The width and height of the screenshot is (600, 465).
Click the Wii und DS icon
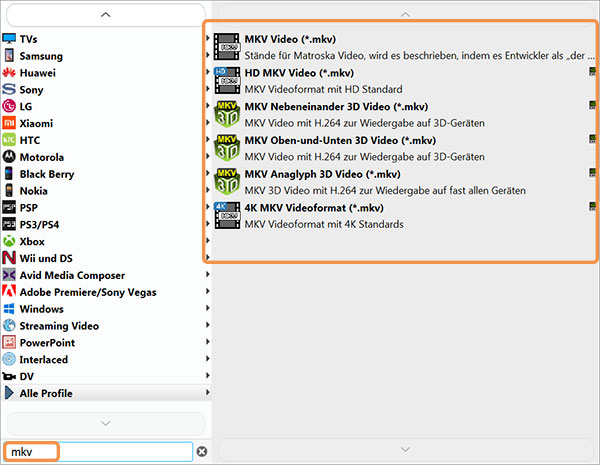pyautogui.click(x=9, y=258)
